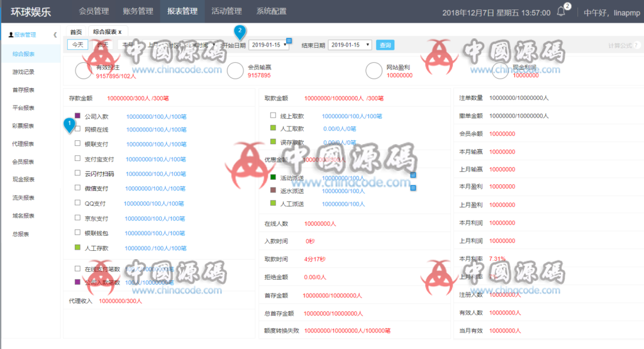The image size is (644, 349).
Task: Close the 综合报表 tab with its x
Action: [120, 32]
